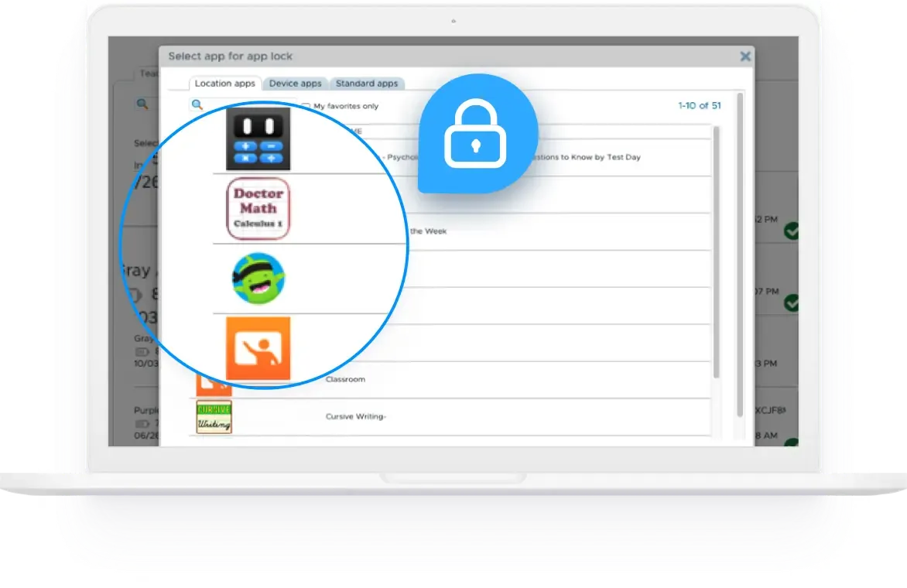Select the Cursive Writing app icon

pyautogui.click(x=214, y=417)
